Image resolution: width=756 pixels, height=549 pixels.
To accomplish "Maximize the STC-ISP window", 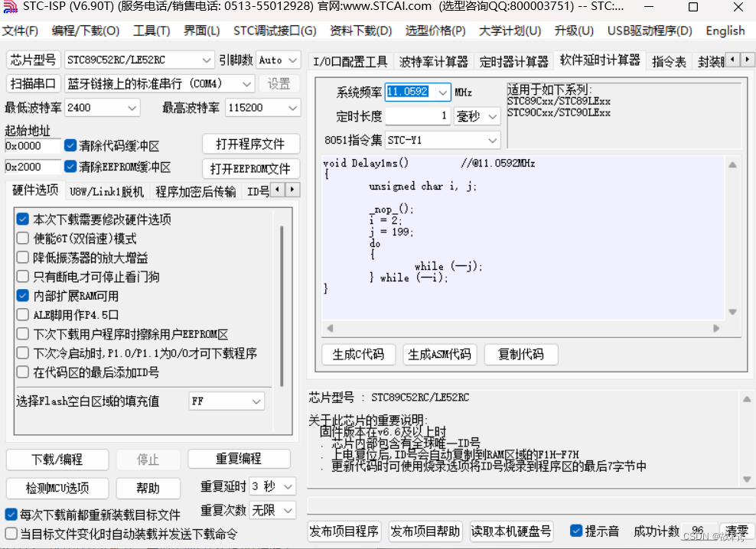I will 692,7.
